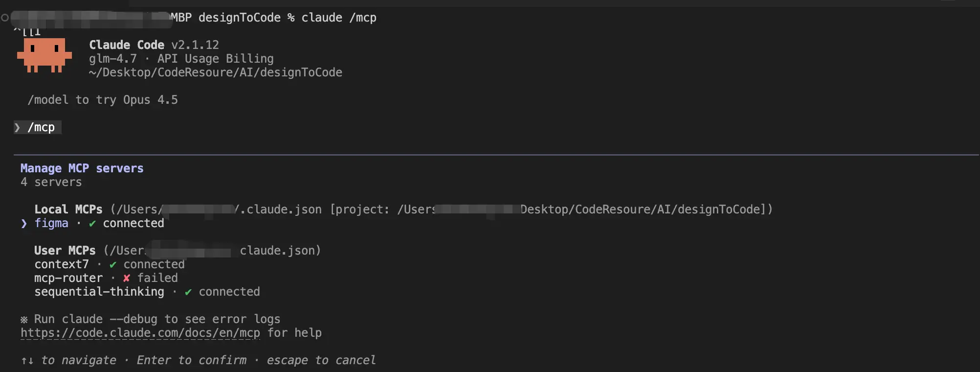Pick the sequential-thinking server entry
This screenshot has width=980, height=372.
(x=99, y=292)
